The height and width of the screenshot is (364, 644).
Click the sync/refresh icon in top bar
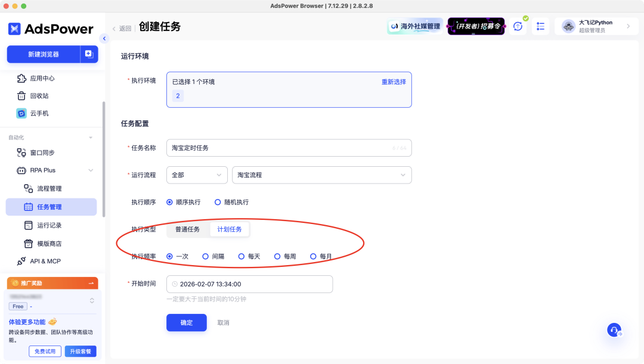click(x=518, y=26)
